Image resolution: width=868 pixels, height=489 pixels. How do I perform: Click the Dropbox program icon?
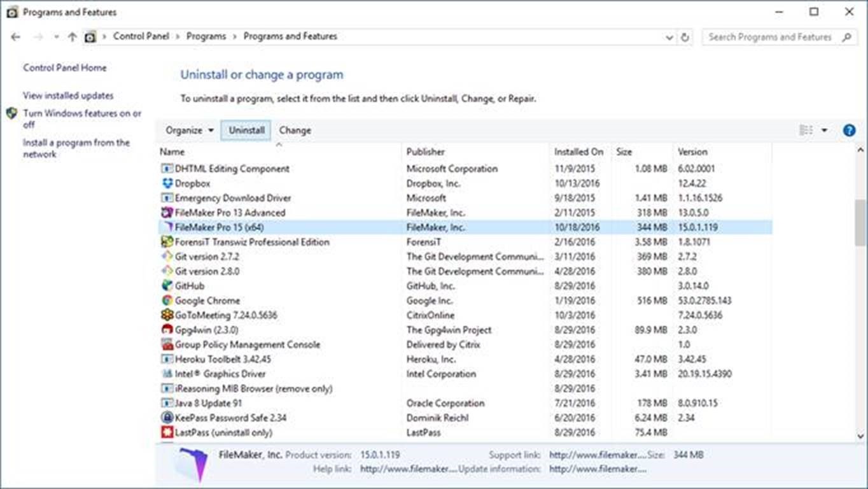167,183
